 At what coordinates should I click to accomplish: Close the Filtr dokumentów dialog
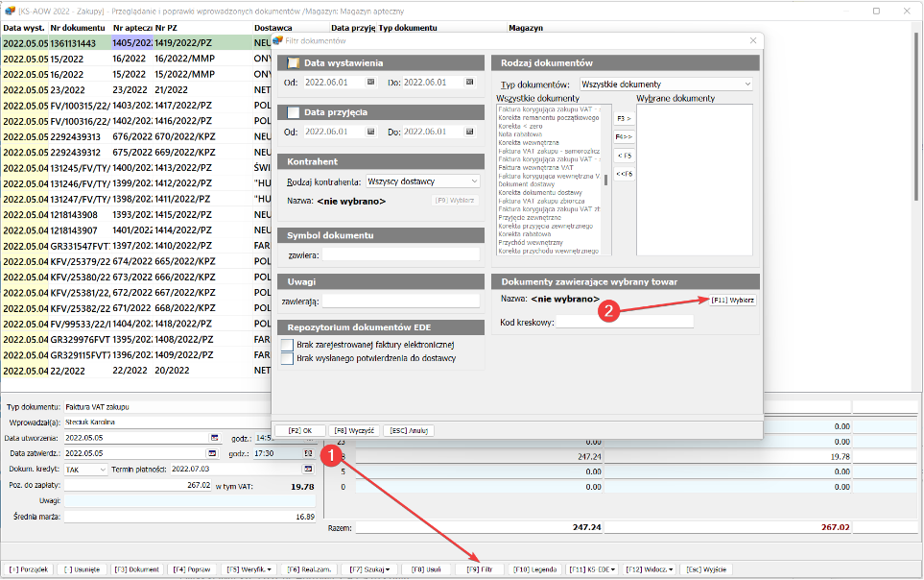pos(752,40)
